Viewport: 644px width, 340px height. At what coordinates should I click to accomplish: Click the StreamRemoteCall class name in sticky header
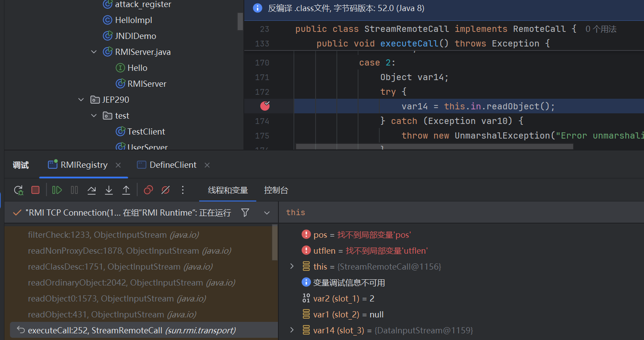407,29
